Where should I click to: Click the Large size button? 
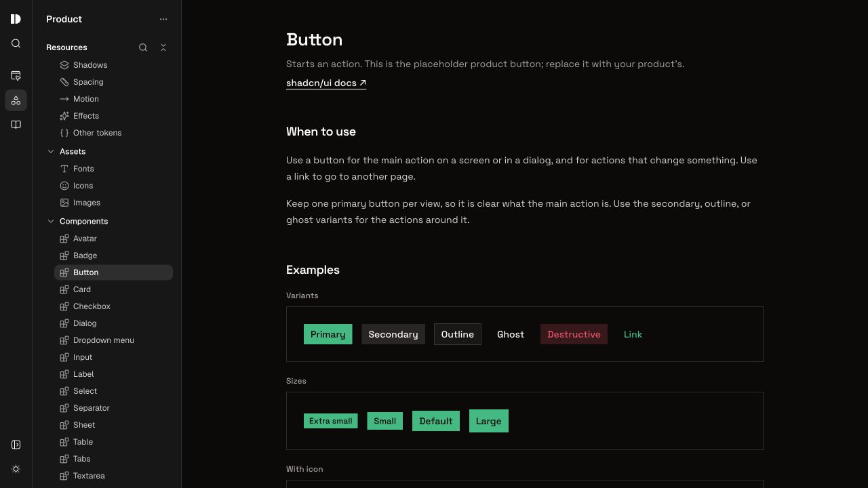(489, 421)
